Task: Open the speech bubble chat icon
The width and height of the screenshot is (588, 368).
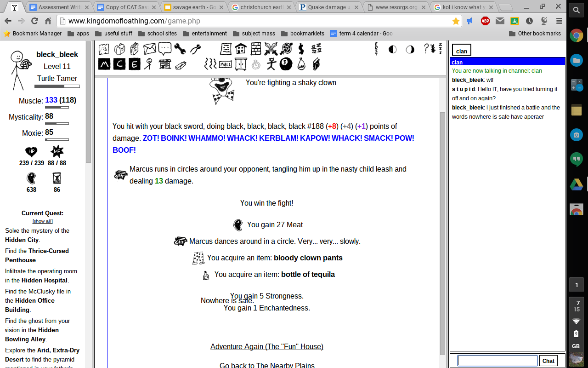Action: [164, 48]
